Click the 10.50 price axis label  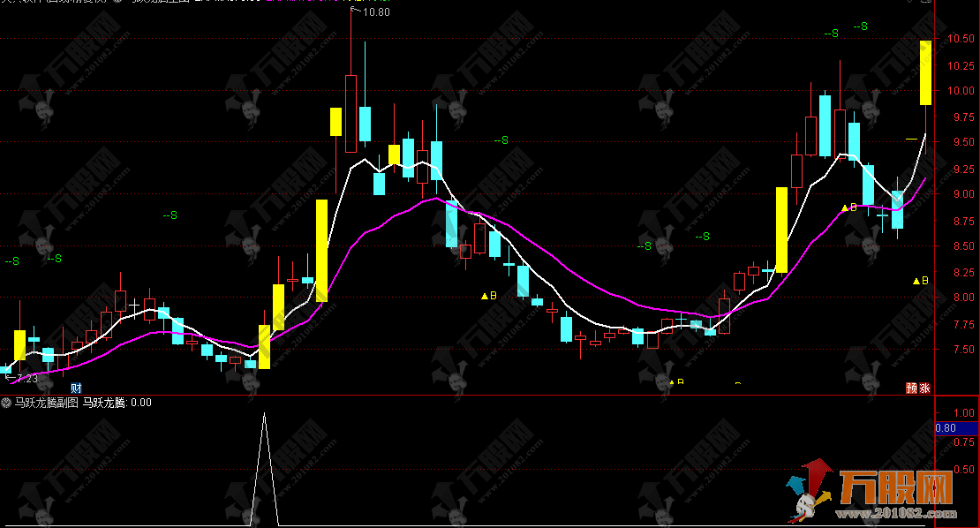click(x=961, y=39)
